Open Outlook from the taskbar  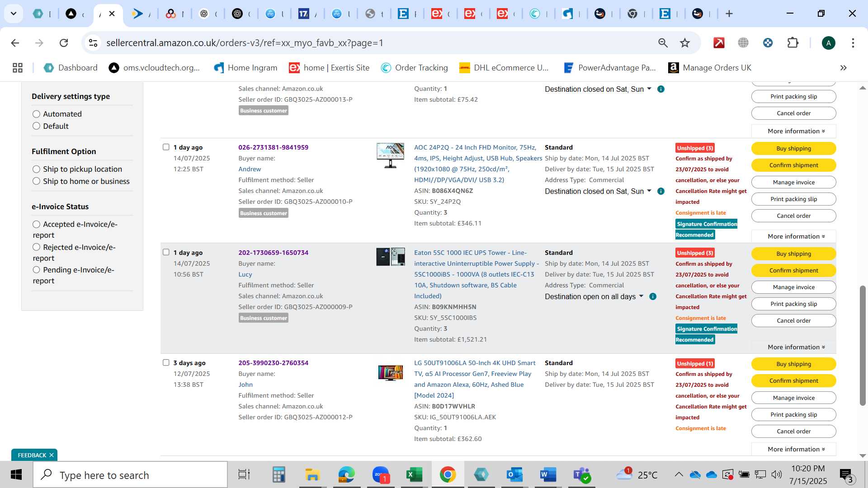coord(514,475)
